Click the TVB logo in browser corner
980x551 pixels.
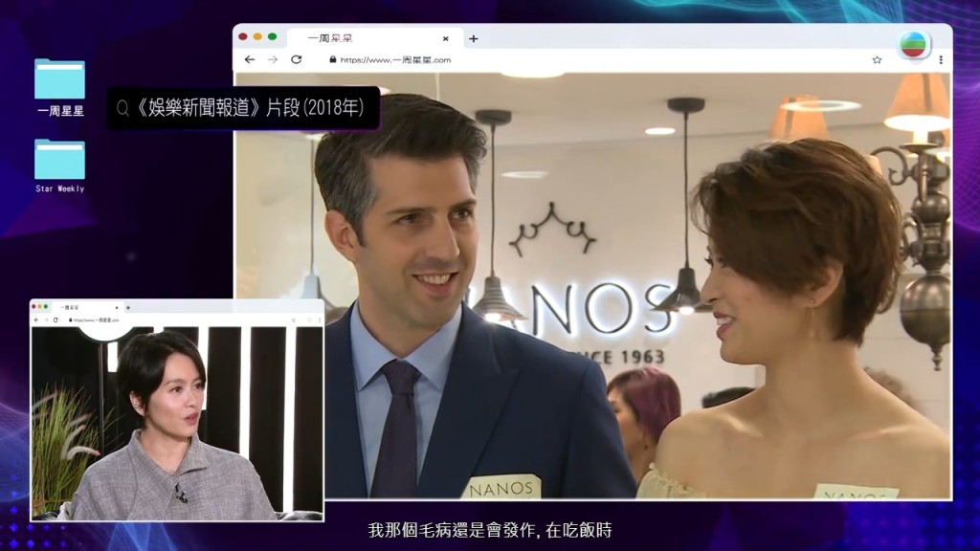[914, 44]
